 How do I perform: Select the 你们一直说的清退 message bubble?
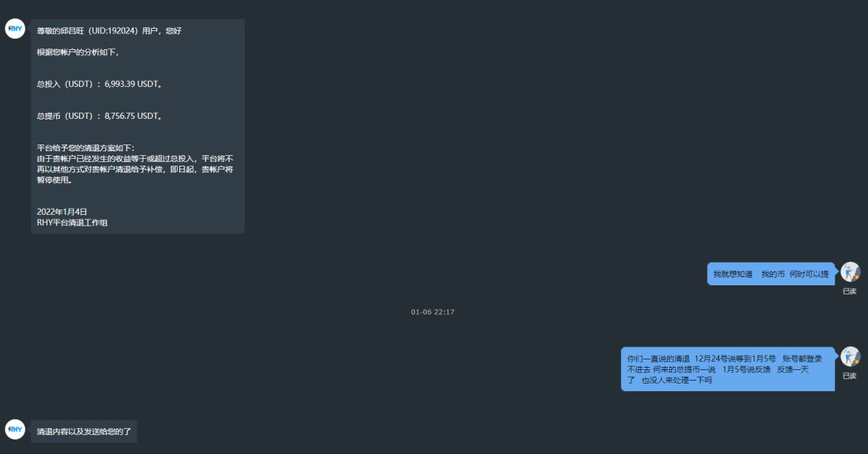click(728, 369)
